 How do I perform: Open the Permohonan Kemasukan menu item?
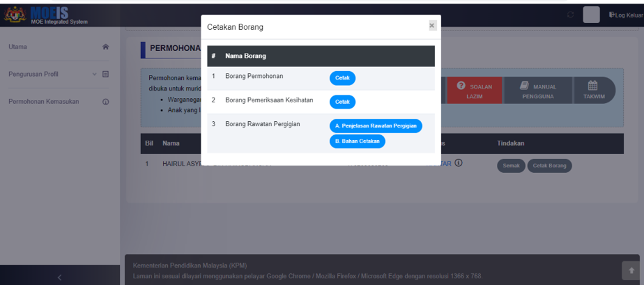[43, 102]
